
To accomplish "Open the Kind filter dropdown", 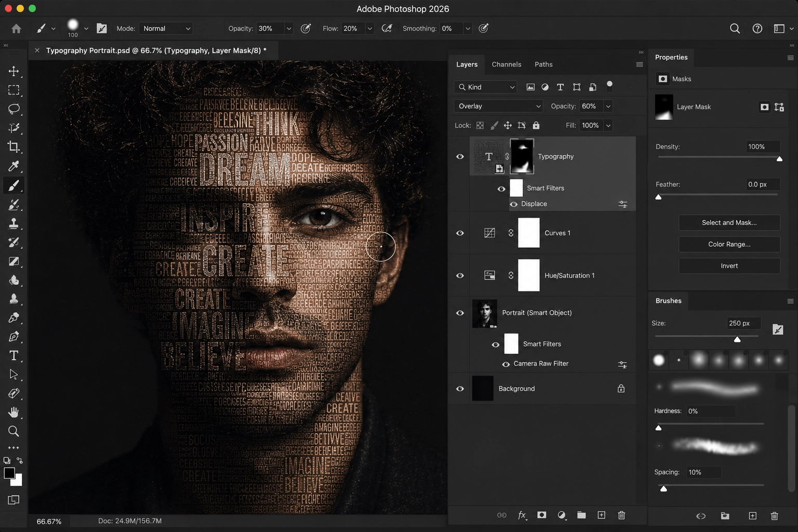I will pyautogui.click(x=486, y=87).
